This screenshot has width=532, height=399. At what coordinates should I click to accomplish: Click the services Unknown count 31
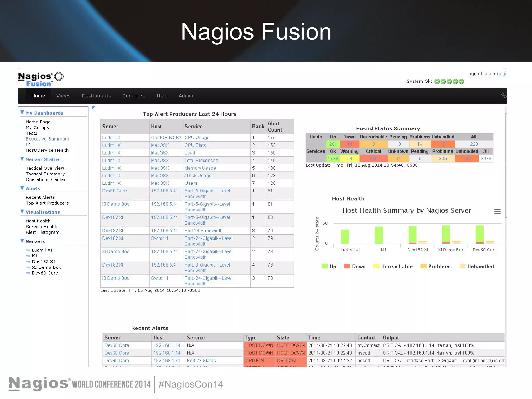[398, 158]
